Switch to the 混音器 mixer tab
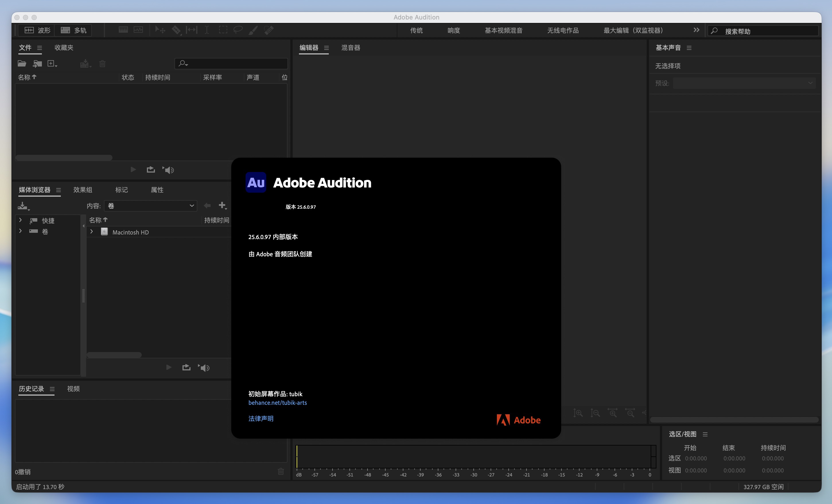This screenshot has width=832, height=504. [x=350, y=48]
